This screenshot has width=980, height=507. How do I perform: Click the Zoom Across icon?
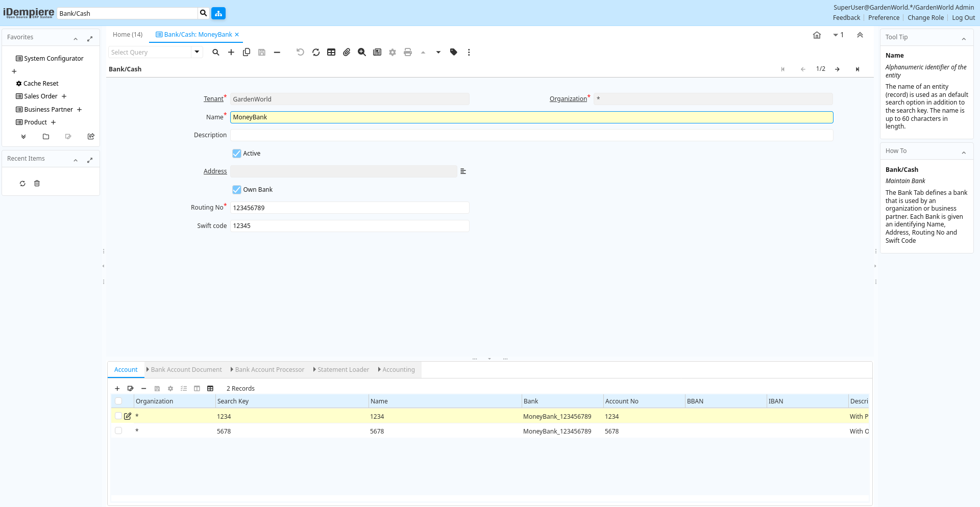[x=362, y=52]
